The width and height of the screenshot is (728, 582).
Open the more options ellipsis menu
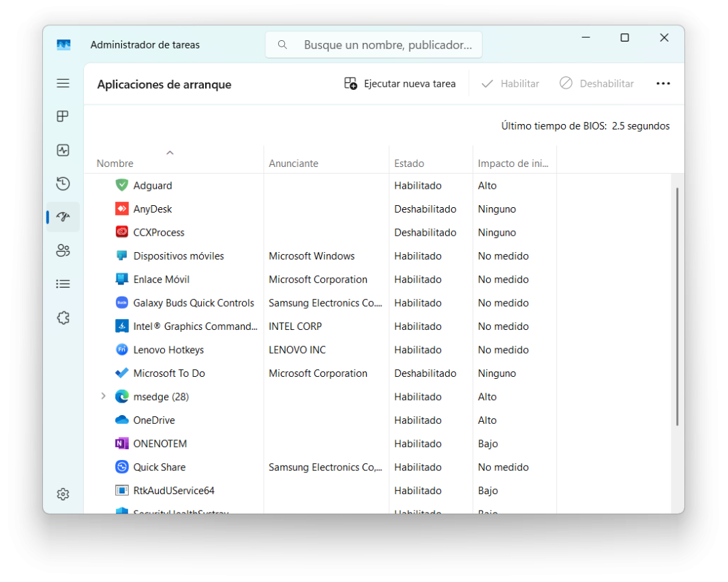point(663,83)
